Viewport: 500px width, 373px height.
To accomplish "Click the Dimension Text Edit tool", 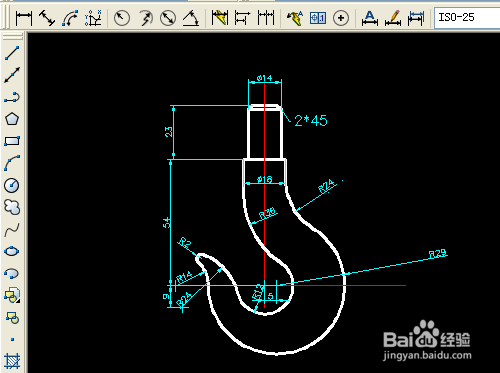I will point(393,18).
